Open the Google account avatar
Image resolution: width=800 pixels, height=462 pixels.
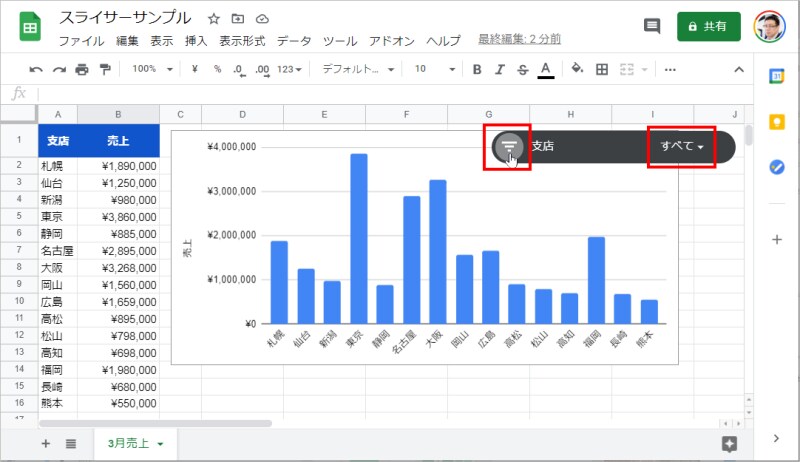click(x=770, y=27)
